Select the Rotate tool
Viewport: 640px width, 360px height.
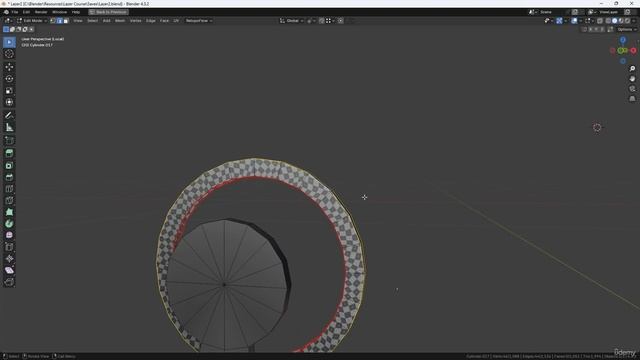(9, 78)
